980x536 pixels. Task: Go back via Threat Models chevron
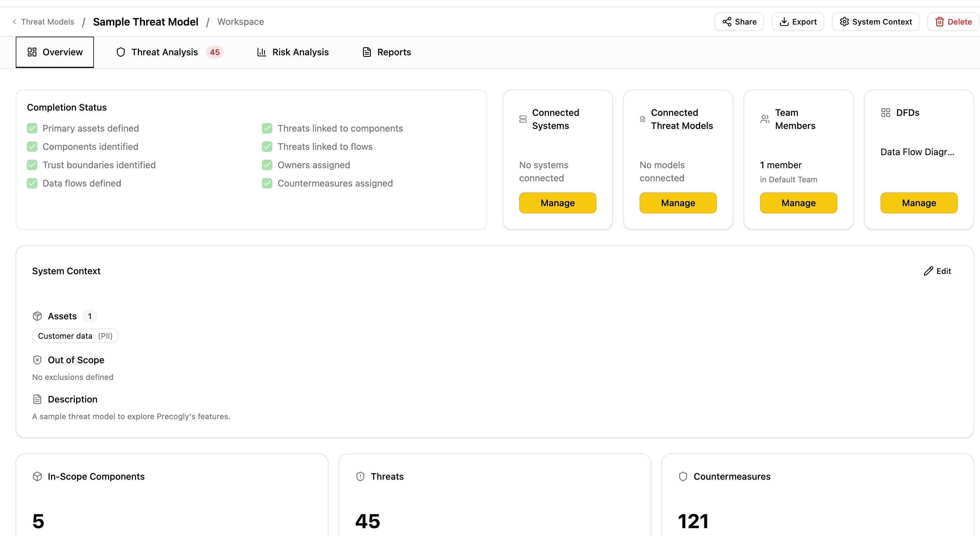pyautogui.click(x=14, y=22)
